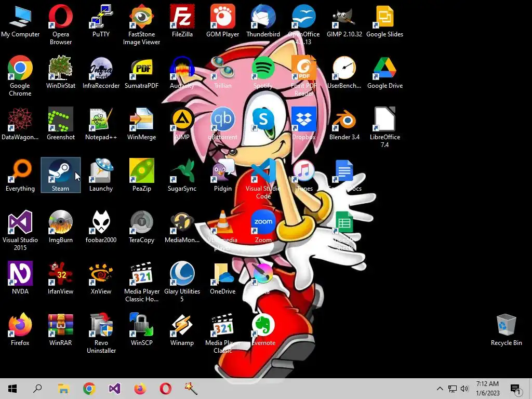Screen dimensions: 532x399
Task: Select the Glary Utilities 5 icon
Action: 182,274
